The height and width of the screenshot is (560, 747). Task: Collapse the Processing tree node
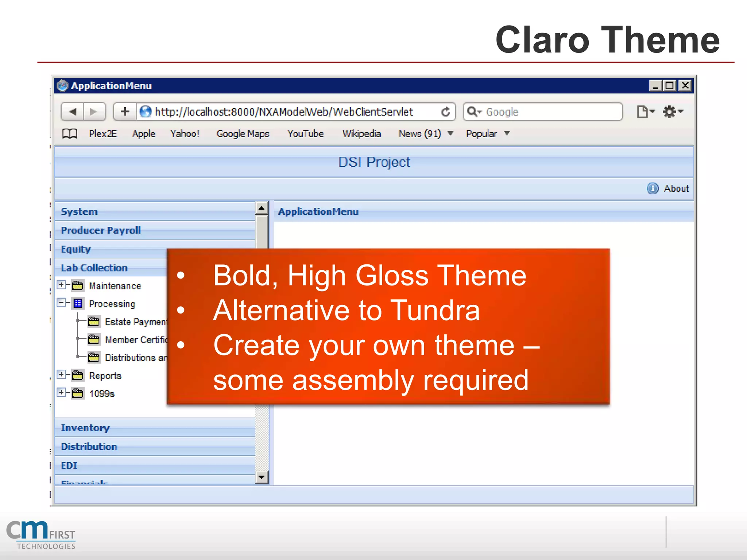(62, 303)
